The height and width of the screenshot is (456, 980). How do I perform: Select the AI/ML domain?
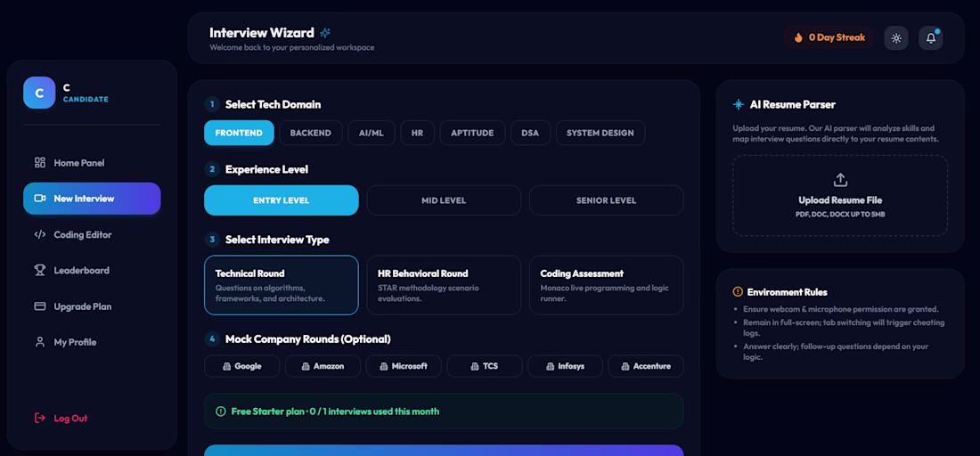[372, 133]
